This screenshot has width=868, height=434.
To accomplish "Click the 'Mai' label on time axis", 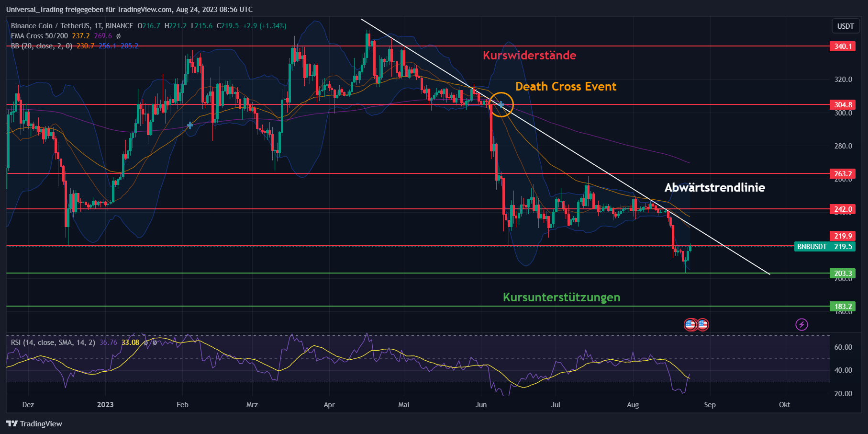I will click(404, 405).
